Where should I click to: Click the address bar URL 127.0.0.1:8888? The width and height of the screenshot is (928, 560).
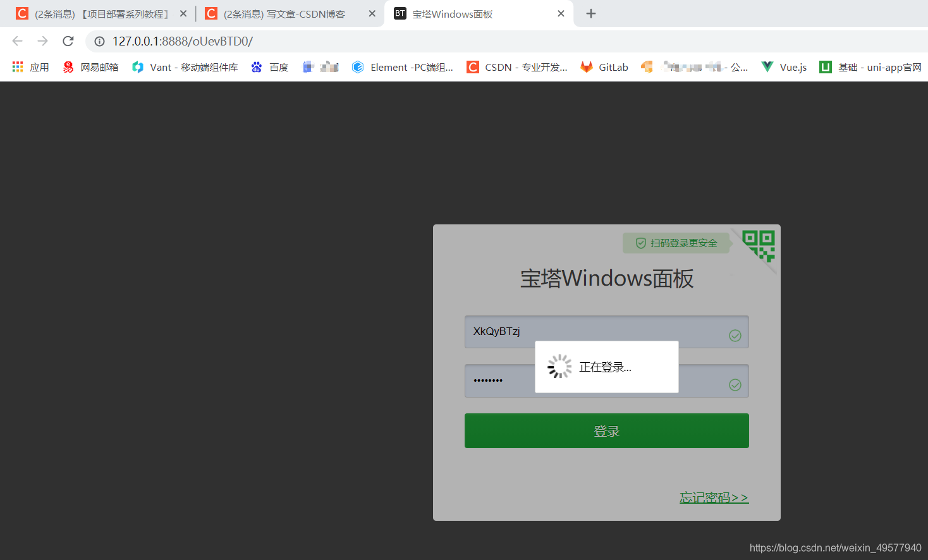(x=183, y=41)
